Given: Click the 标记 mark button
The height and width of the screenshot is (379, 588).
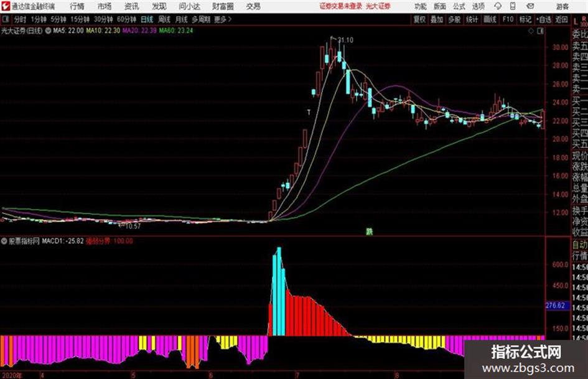Looking at the screenshot, I should click(525, 19).
